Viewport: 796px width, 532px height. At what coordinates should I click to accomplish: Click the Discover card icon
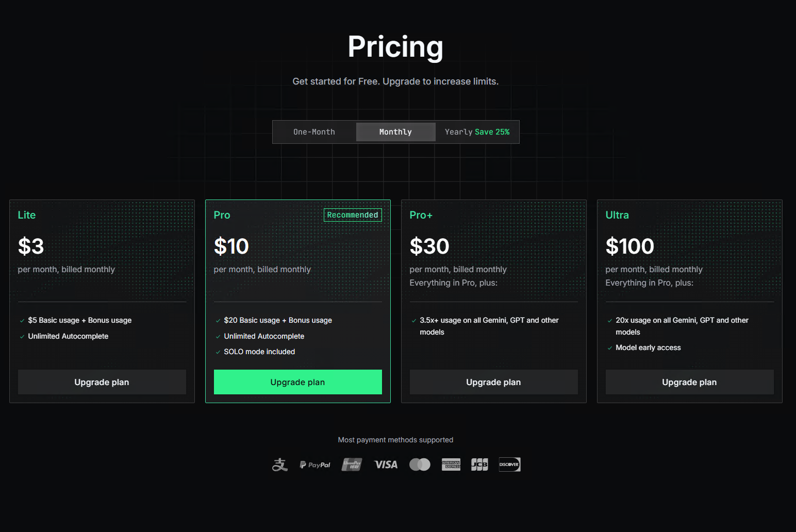[x=509, y=464]
